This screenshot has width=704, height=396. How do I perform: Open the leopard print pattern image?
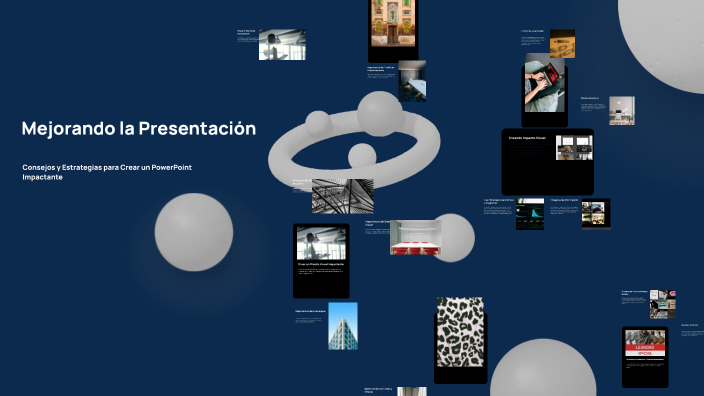[x=460, y=332]
